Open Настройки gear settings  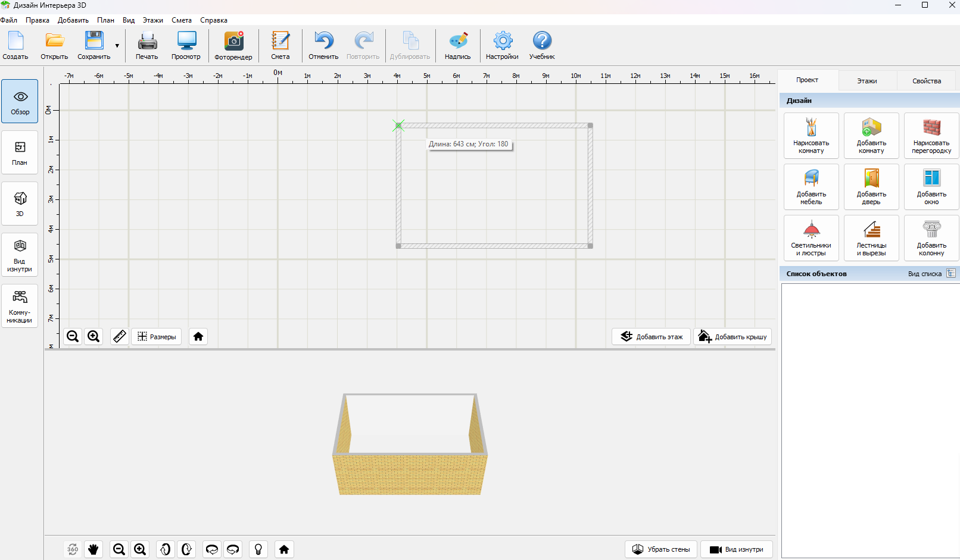pos(502,45)
